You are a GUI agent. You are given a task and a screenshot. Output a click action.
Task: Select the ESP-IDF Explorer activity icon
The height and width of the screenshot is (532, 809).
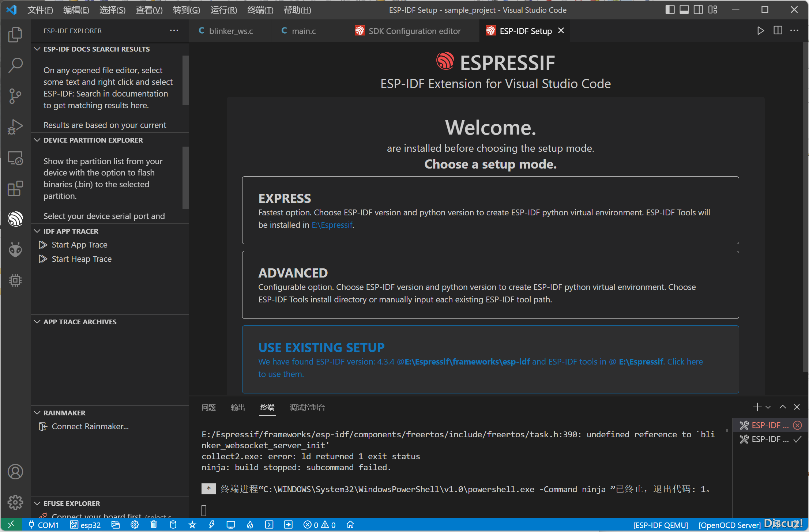[15, 219]
